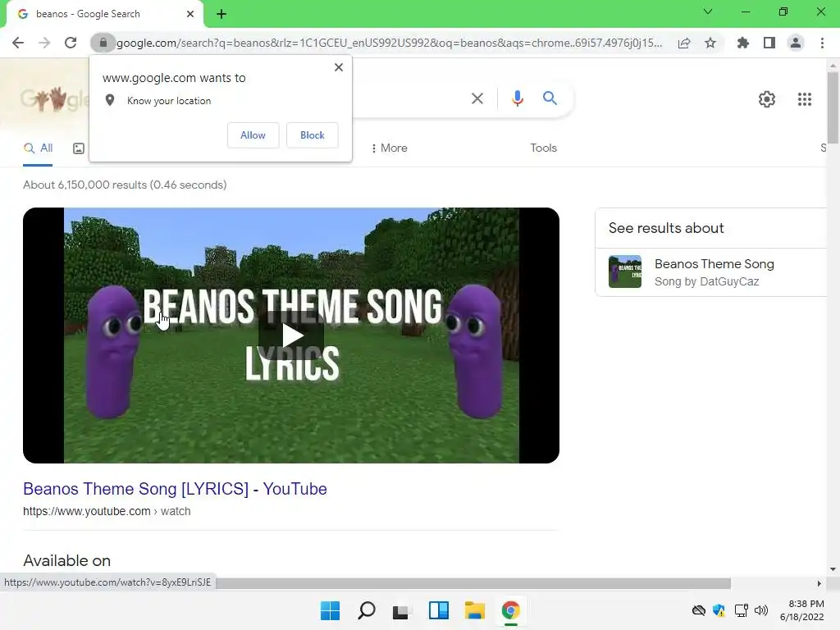Viewport: 840px width, 630px height.
Task: Clear the search box text
Action: pyautogui.click(x=477, y=98)
